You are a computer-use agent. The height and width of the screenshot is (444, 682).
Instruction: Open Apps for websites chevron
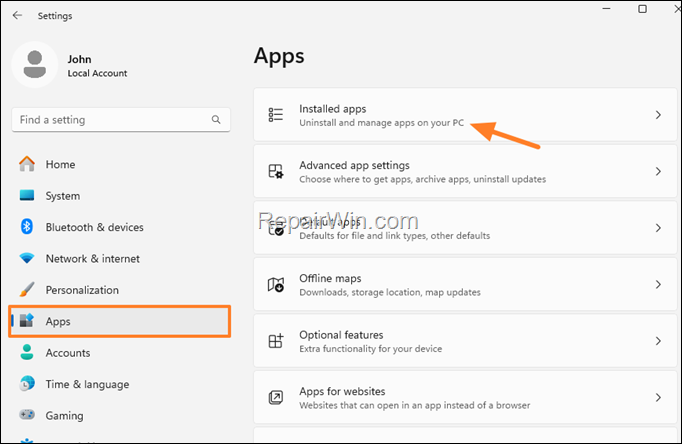coord(658,397)
